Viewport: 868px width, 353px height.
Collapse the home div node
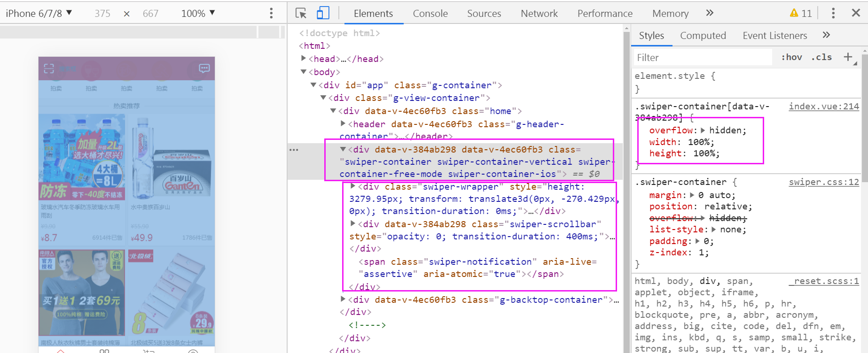click(333, 111)
